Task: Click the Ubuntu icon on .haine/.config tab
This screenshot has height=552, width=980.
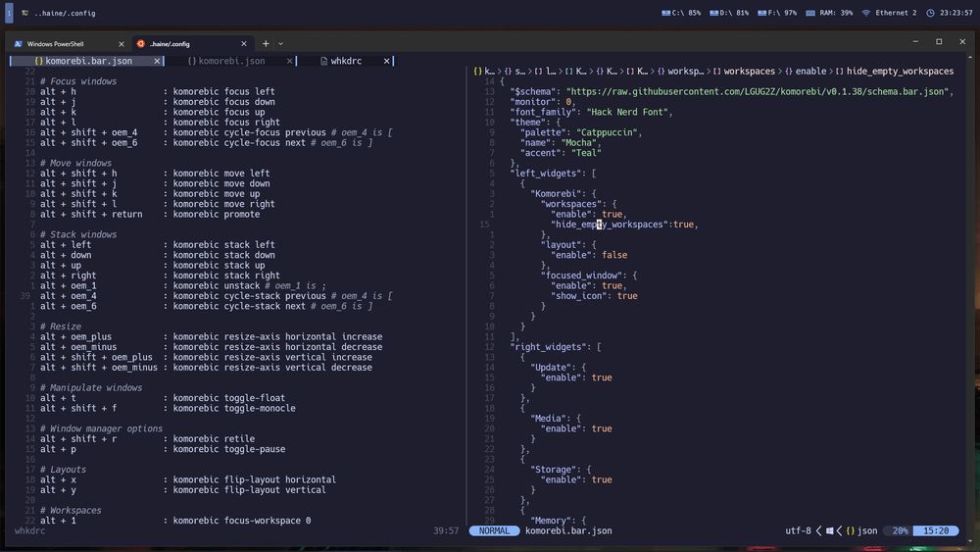Action: pyautogui.click(x=140, y=44)
